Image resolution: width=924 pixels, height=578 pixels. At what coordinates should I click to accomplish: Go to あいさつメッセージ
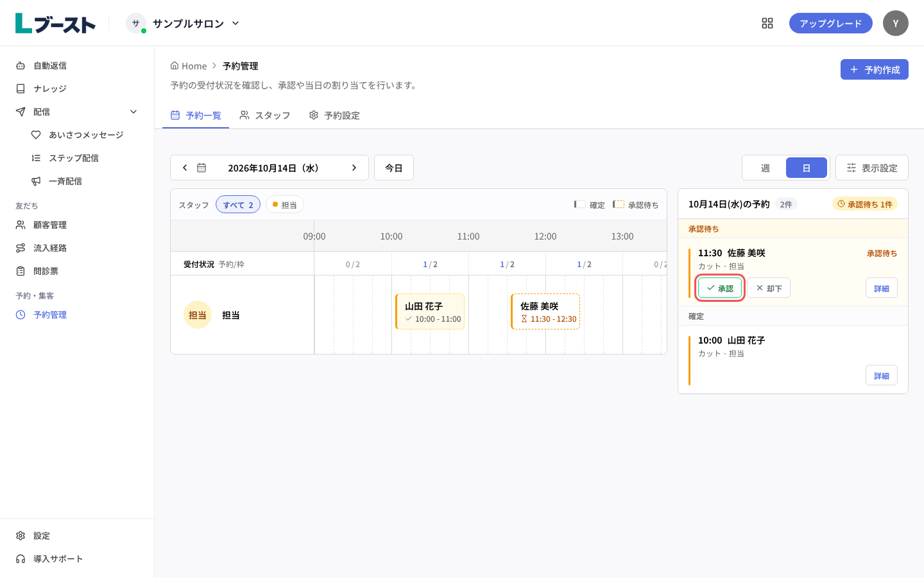tap(85, 135)
